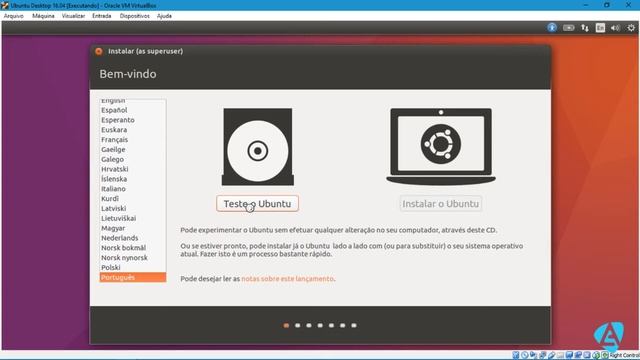Click the last white progress dot

pos(354,325)
